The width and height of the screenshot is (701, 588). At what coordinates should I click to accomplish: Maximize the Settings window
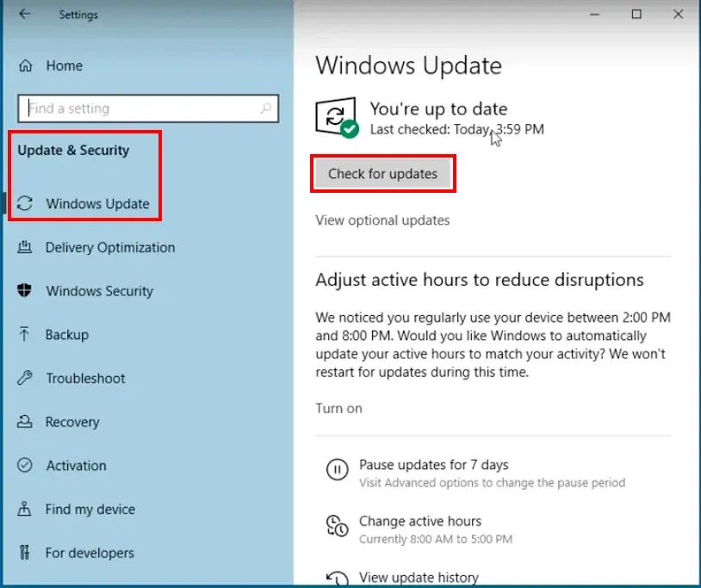point(636,15)
